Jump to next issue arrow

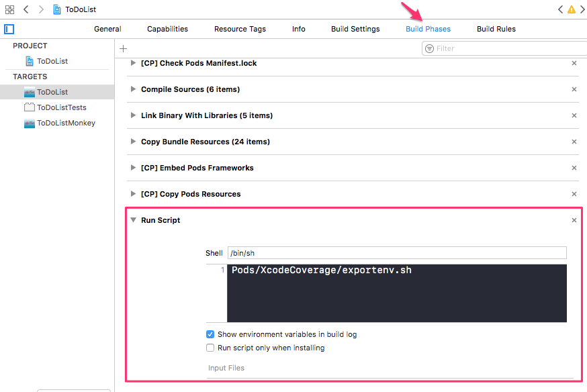[x=582, y=9]
